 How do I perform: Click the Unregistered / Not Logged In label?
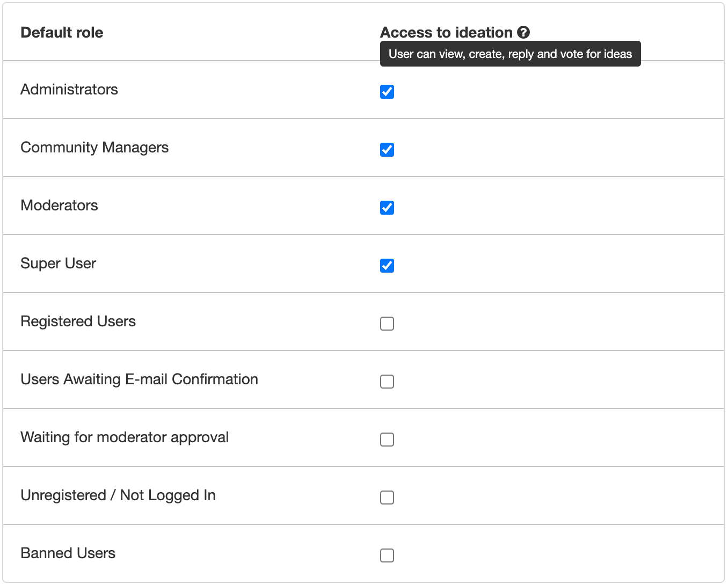pos(118,495)
